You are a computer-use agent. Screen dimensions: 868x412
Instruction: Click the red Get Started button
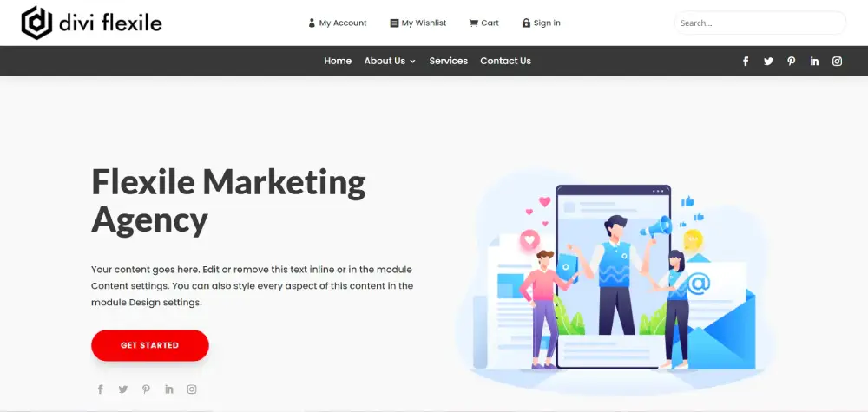pos(150,345)
